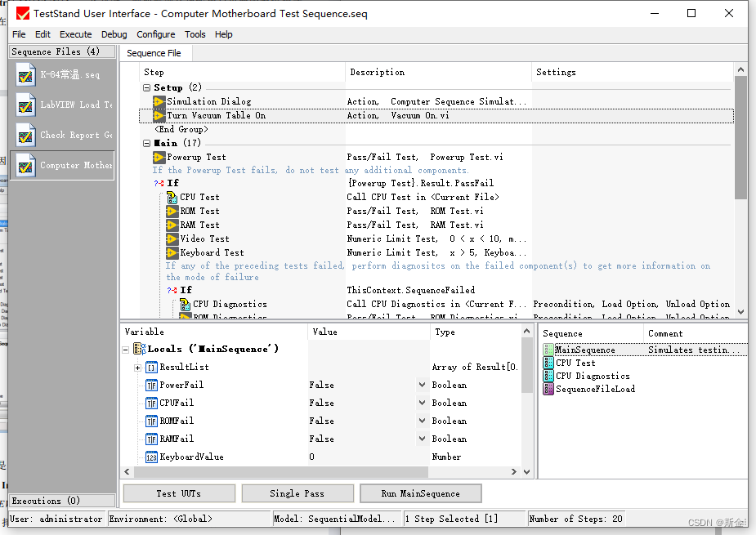This screenshot has height=535, width=756.
Task: Click the step list vertical scrollbar thumb
Action: pos(740,138)
